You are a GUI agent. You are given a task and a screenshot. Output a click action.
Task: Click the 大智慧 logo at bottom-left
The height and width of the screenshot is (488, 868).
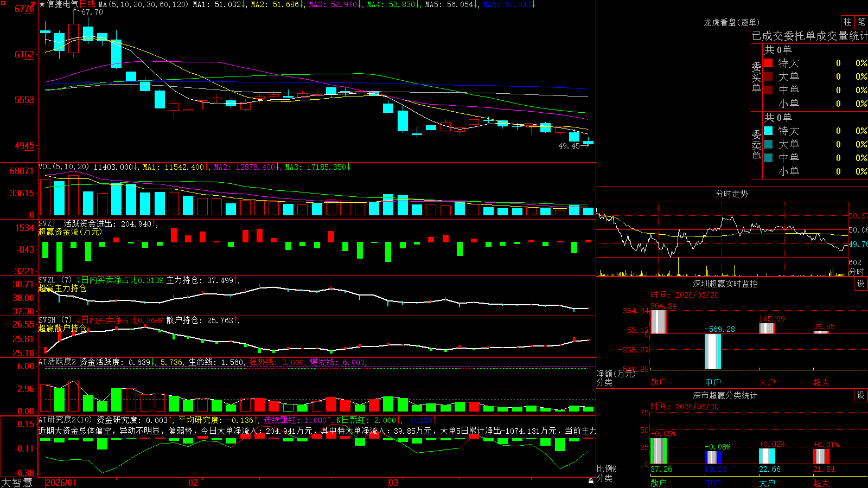(x=17, y=483)
